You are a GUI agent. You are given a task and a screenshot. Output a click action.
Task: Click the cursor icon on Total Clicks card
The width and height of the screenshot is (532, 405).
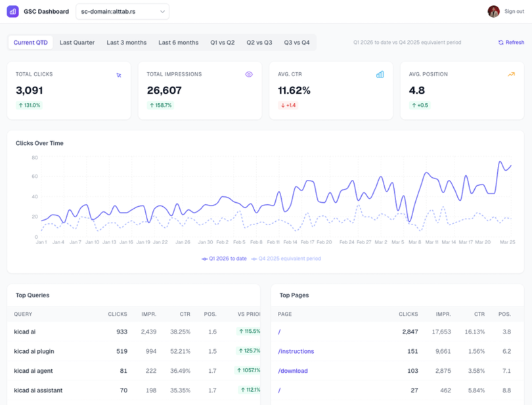pos(119,75)
